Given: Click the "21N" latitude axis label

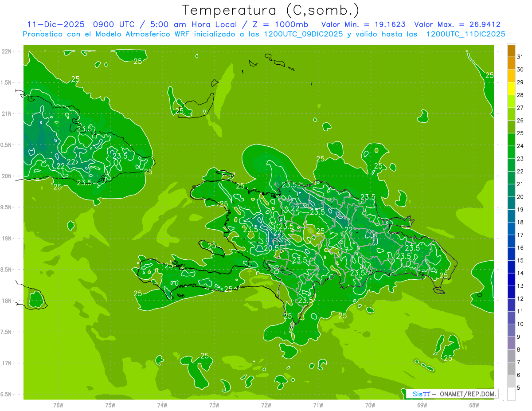Looking at the screenshot, I should tap(7, 114).
